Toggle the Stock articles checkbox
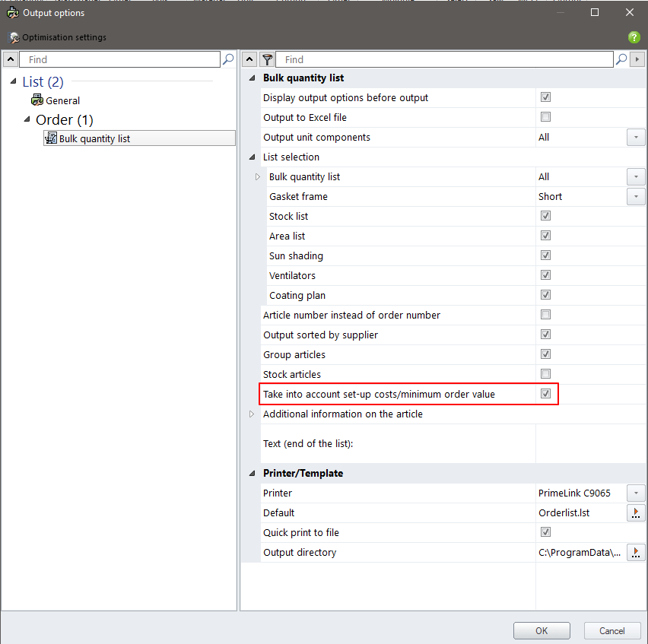 [x=545, y=374]
